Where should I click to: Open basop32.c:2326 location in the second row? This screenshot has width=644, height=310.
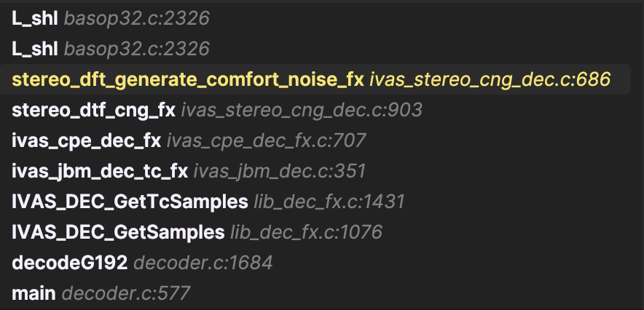coord(137,49)
